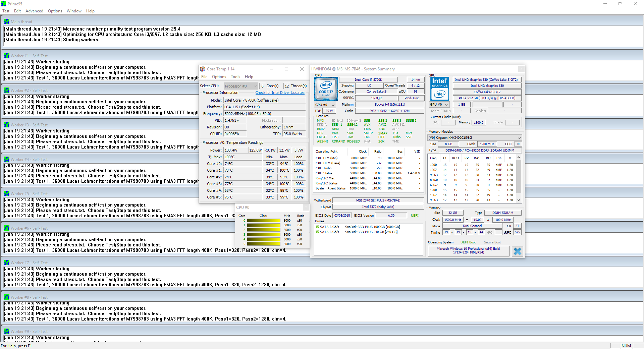Click the Model field in Core Temp

pos(265,100)
